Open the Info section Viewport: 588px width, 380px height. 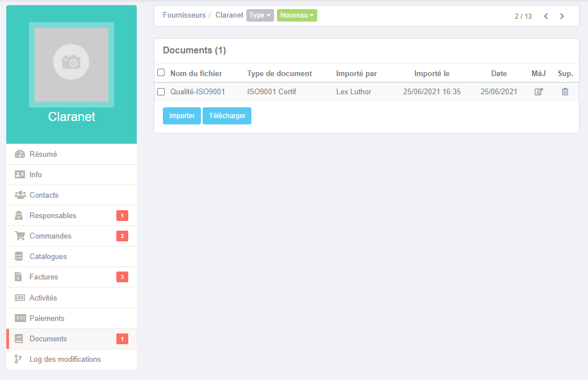(x=72, y=174)
